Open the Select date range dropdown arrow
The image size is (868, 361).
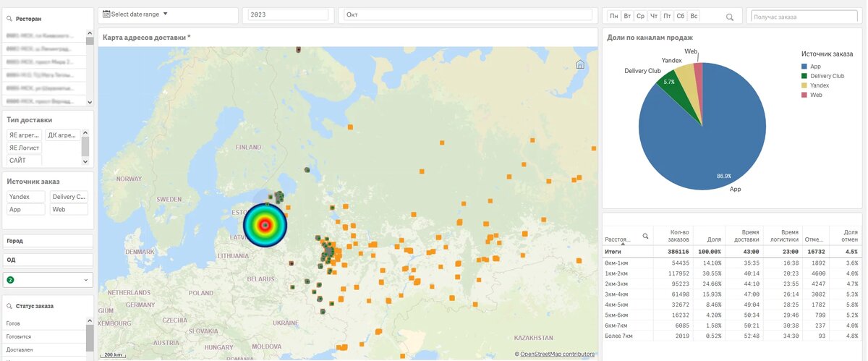point(165,14)
